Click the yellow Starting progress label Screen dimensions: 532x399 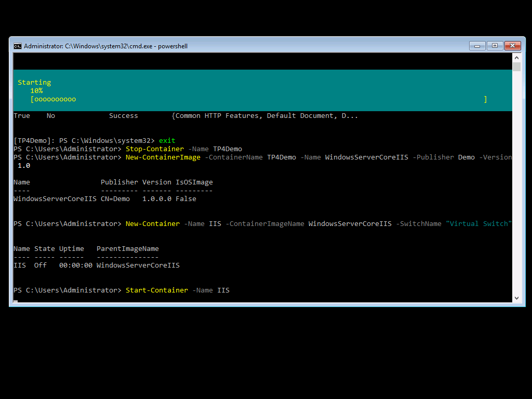click(34, 82)
